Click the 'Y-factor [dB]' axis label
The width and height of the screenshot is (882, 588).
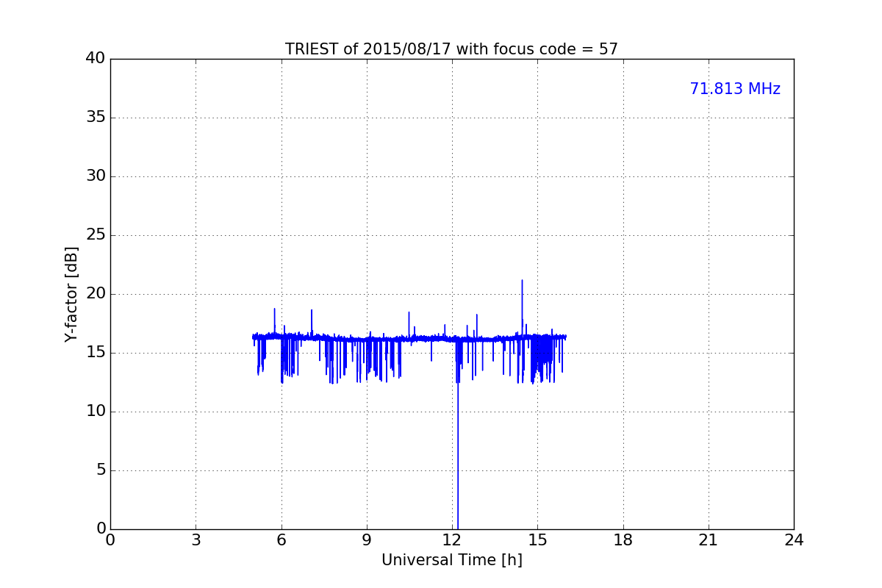pyautogui.click(x=71, y=294)
